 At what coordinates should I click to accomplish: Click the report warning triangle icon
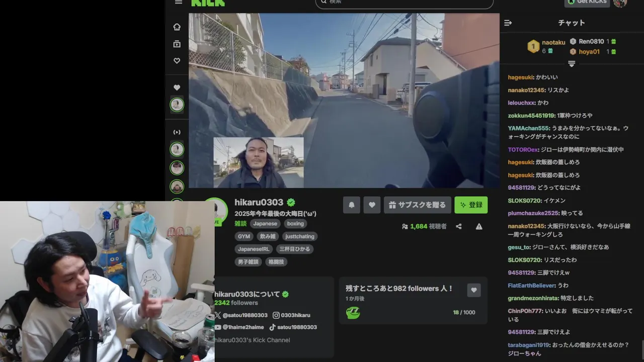pyautogui.click(x=479, y=226)
